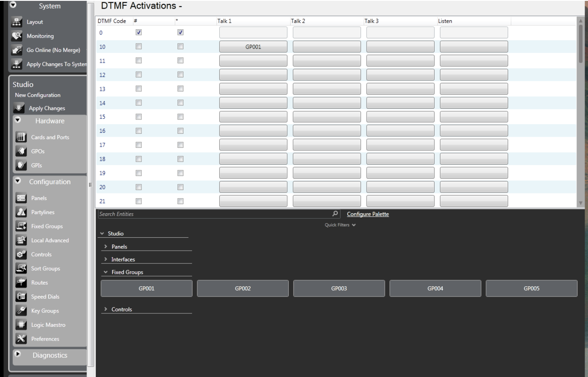This screenshot has width=588, height=377.
Task: Click the Configure Palette link
Action: [x=367, y=214]
